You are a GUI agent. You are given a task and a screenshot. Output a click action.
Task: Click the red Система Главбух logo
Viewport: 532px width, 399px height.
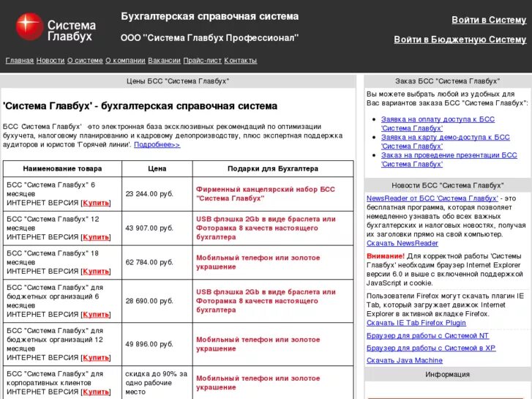pos(56,27)
